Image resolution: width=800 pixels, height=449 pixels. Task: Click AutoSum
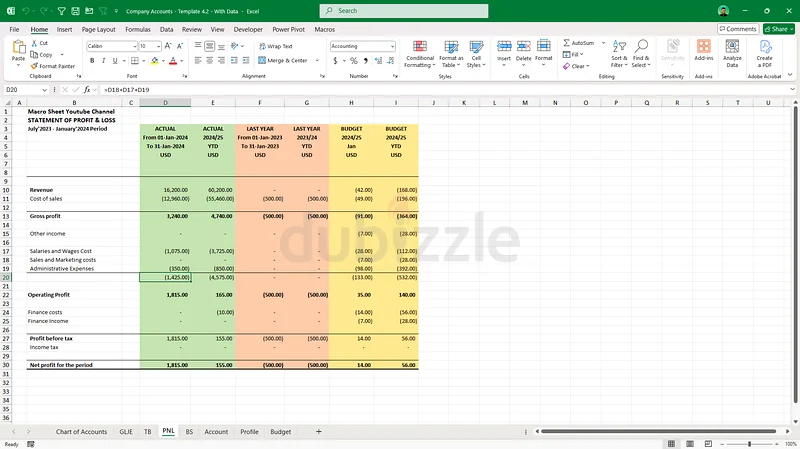click(579, 43)
